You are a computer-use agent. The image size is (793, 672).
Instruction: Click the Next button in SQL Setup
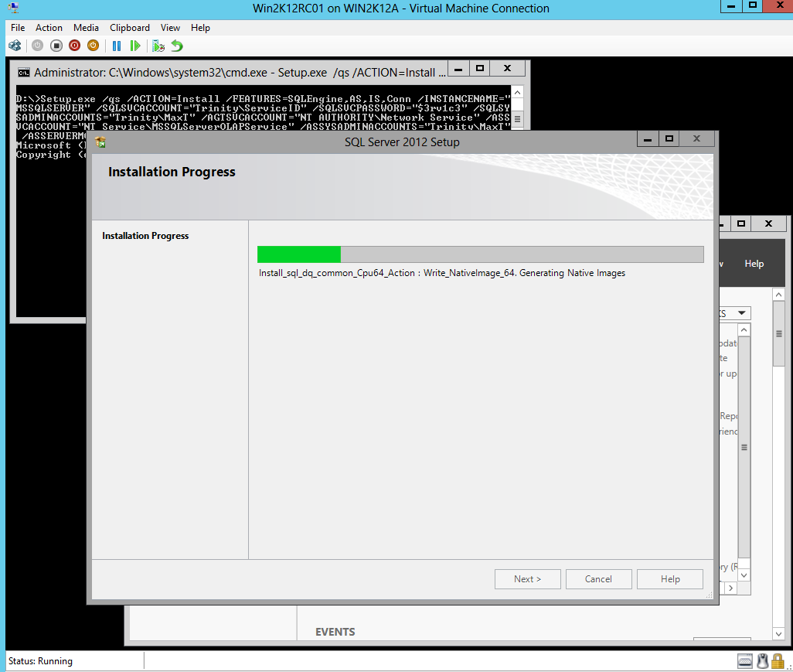click(x=527, y=579)
